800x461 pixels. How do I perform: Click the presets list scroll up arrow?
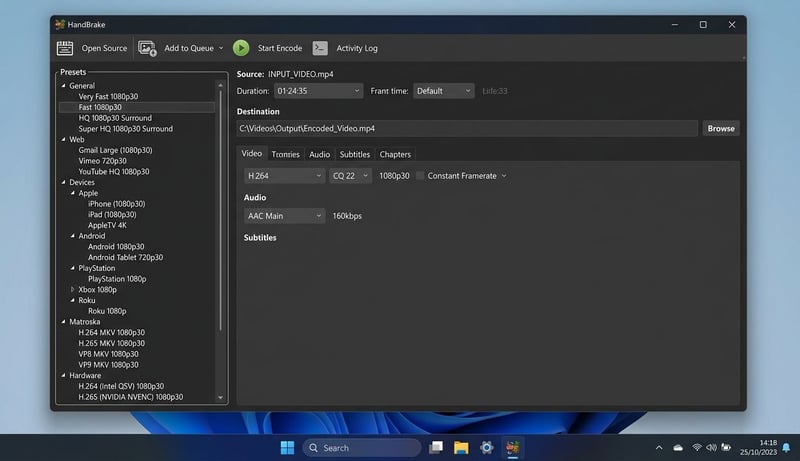coord(220,85)
